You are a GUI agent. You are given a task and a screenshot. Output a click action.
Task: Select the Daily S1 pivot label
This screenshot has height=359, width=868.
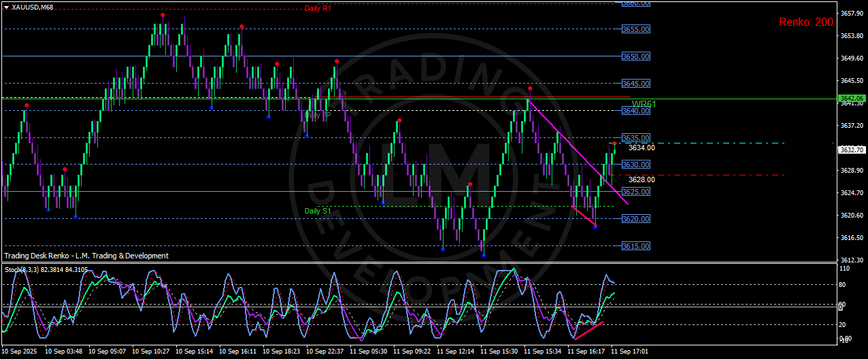pos(318,211)
